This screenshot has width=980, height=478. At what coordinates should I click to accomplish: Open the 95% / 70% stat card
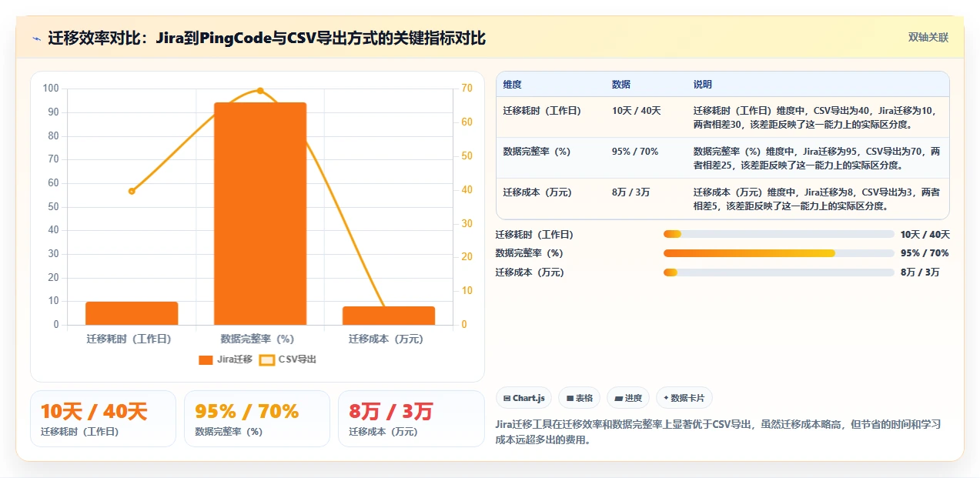coord(257,419)
